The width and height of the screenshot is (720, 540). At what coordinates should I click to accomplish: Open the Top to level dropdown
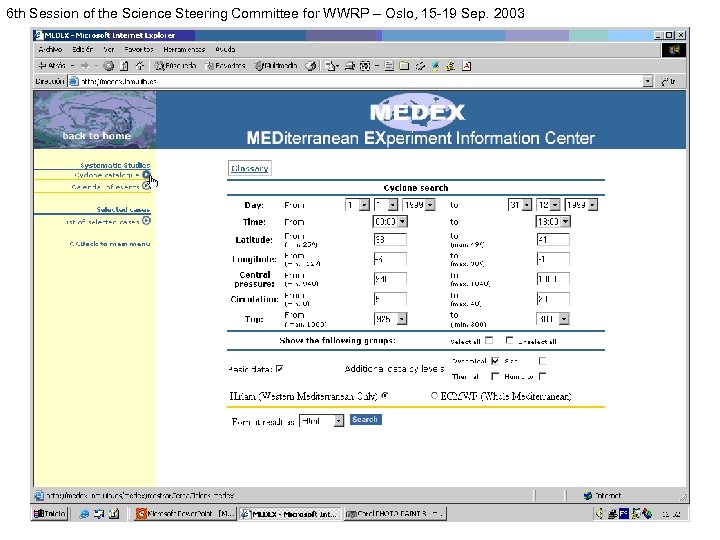click(x=553, y=319)
